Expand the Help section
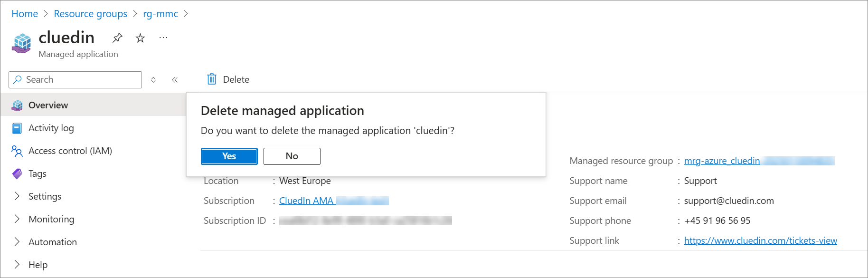 pyautogui.click(x=17, y=264)
